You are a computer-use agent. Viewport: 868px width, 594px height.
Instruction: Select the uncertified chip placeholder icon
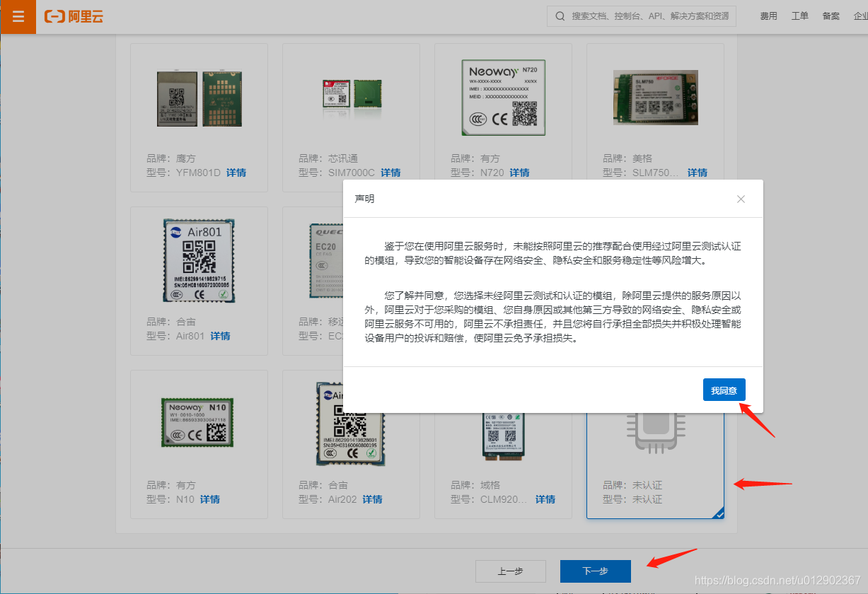(x=655, y=432)
